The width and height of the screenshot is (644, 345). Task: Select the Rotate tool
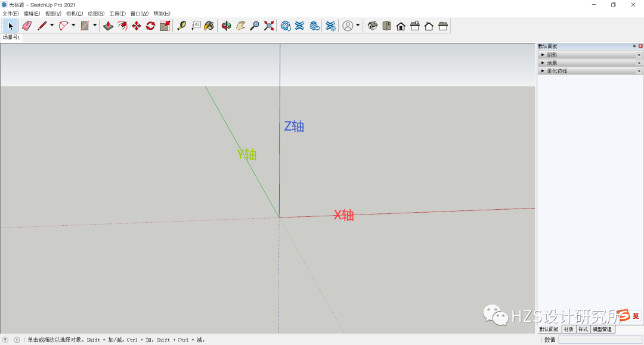pyautogui.click(x=150, y=26)
